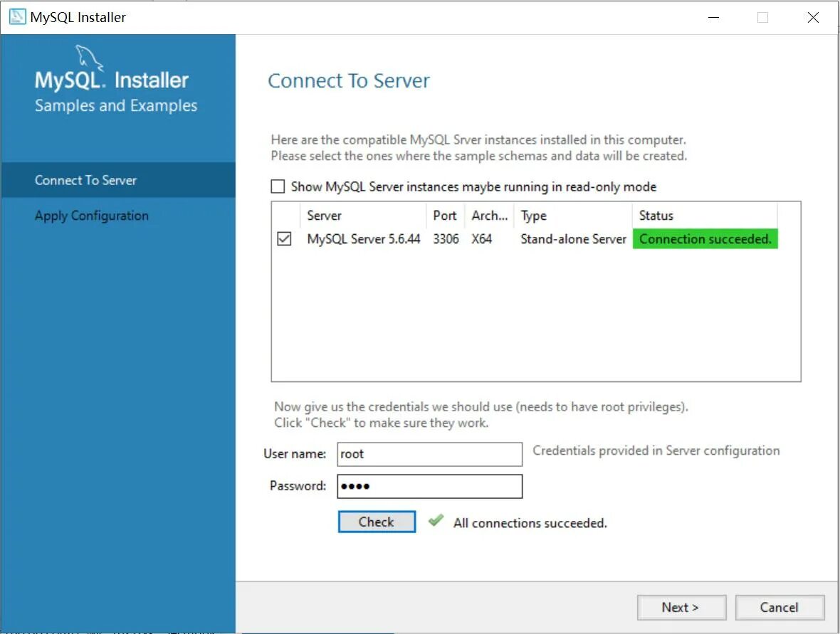Click the Type column header

click(532, 216)
